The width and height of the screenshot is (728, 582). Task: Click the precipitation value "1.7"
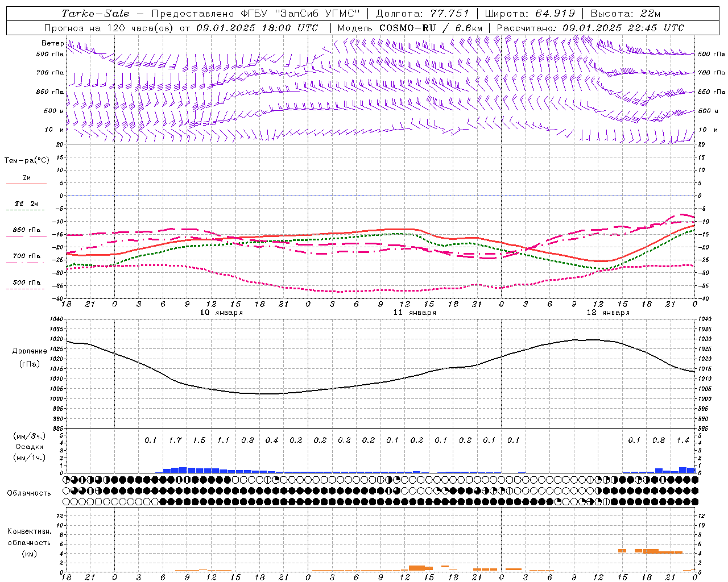click(x=175, y=440)
